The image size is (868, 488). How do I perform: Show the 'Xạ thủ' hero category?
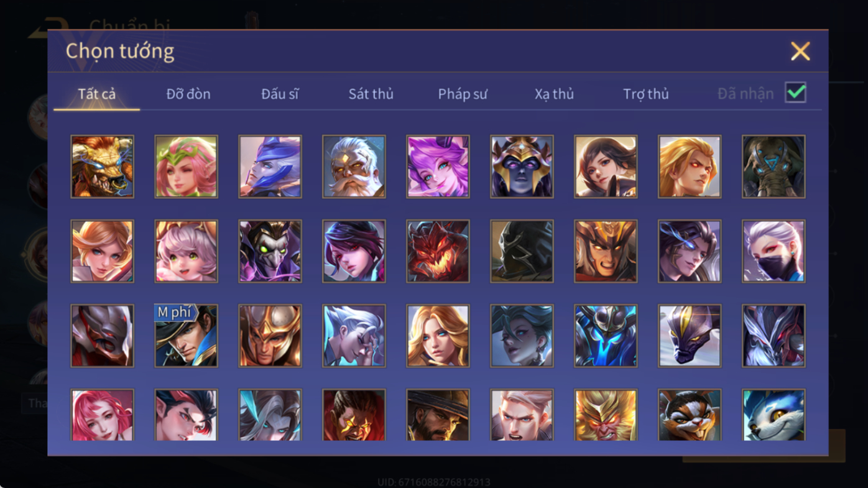tap(554, 94)
